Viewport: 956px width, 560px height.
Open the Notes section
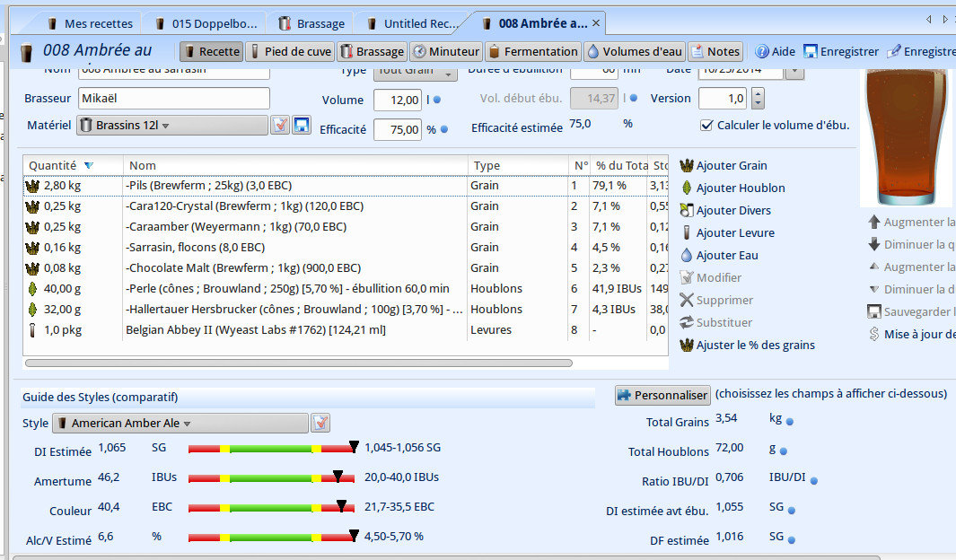(715, 52)
